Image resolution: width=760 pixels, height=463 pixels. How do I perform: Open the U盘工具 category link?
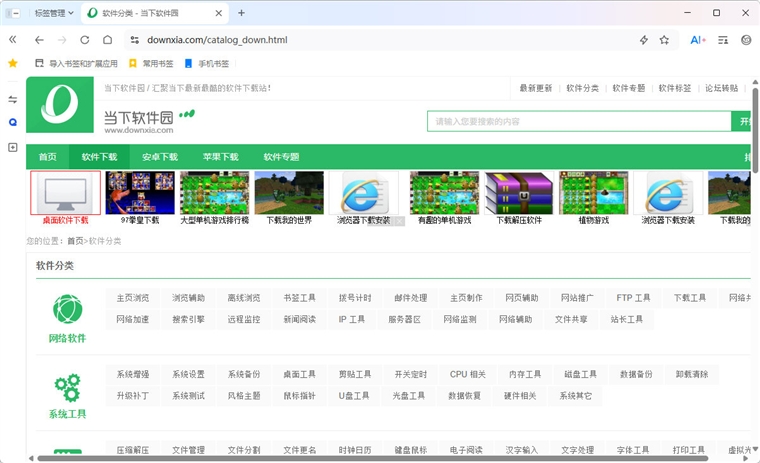click(x=354, y=396)
